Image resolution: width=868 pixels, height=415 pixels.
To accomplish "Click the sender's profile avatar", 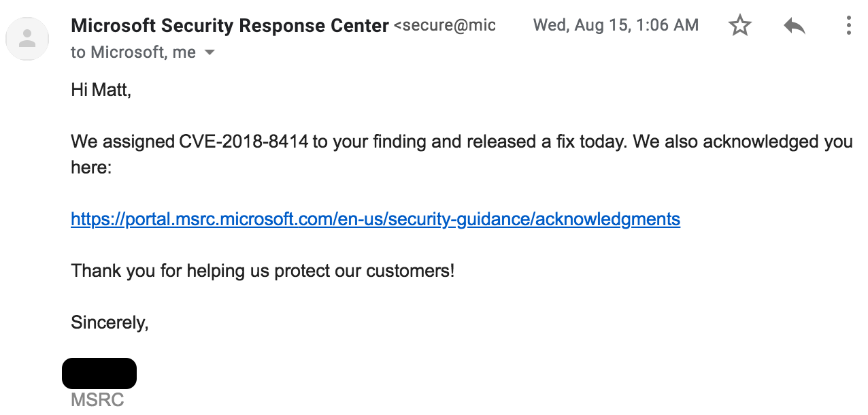I will 27,38.
